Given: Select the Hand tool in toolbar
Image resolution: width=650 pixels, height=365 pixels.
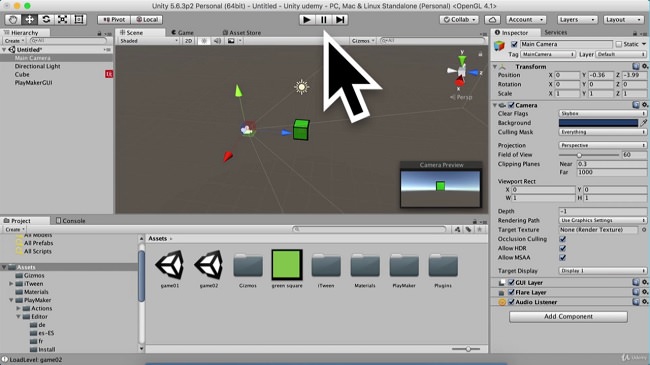Looking at the screenshot, I should click(x=13, y=19).
